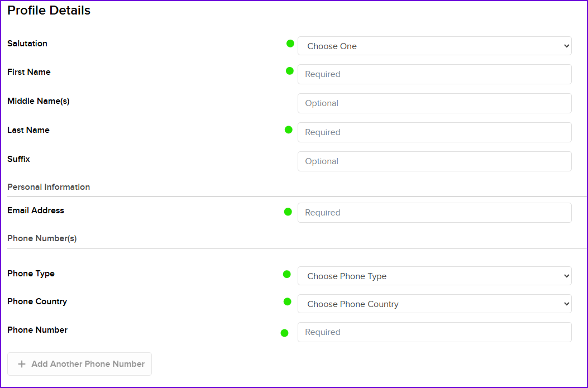Image resolution: width=588 pixels, height=388 pixels.
Task: Select the Middle Name(s) optional field
Action: coord(434,103)
